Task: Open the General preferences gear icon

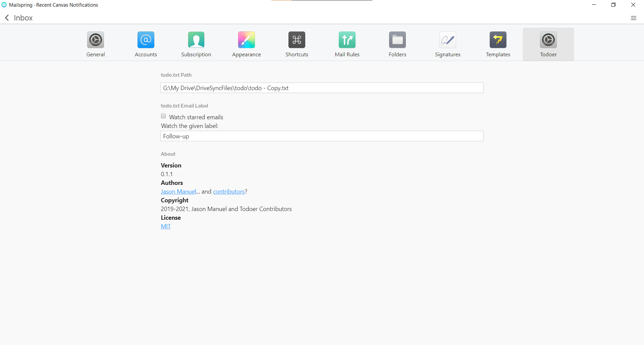Action: click(x=96, y=40)
